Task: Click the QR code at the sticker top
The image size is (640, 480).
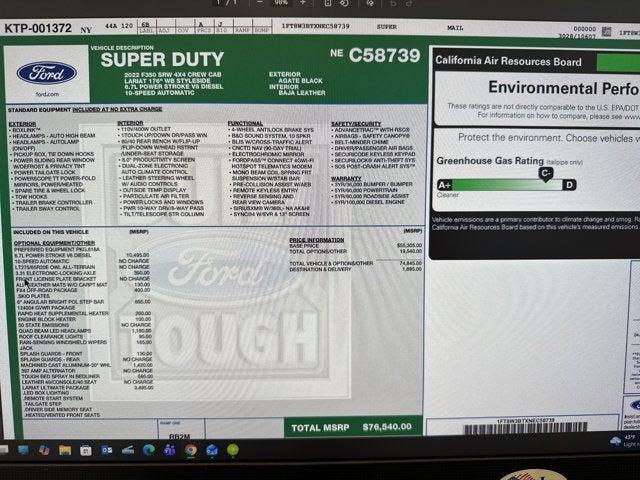Action: pyautogui.click(x=606, y=31)
